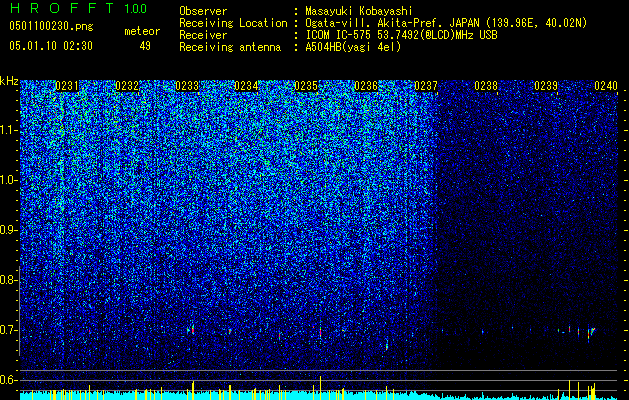Screen dimensions: 629x400
Task: Click the Receiver label
Action: pyautogui.click(x=203, y=35)
